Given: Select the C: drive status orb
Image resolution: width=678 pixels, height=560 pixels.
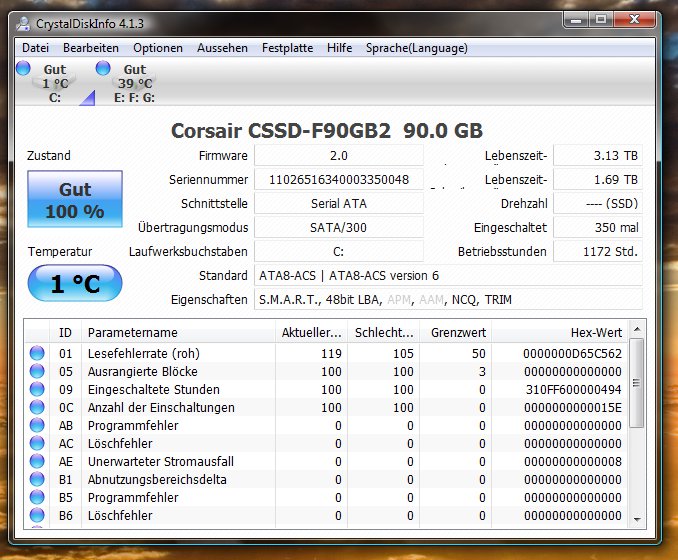Looking at the screenshot, I should coord(23,68).
